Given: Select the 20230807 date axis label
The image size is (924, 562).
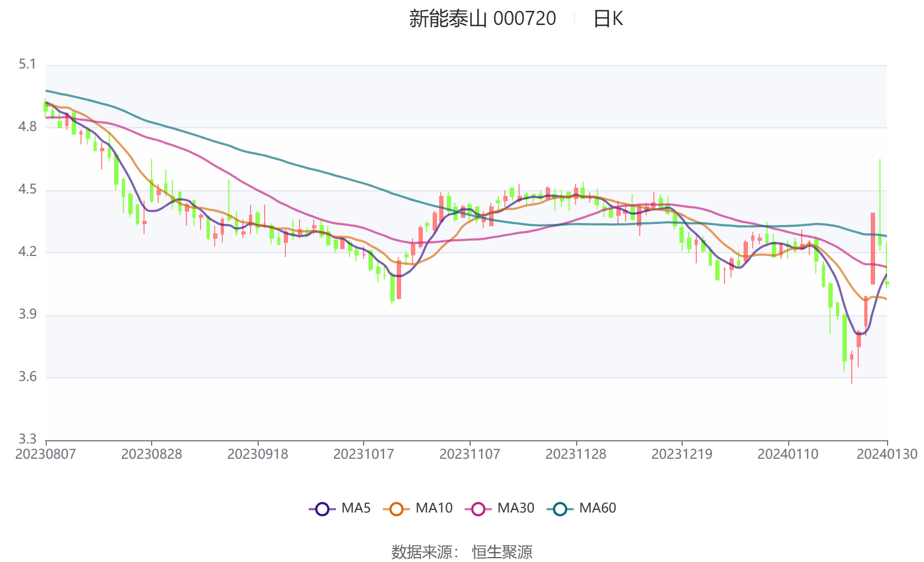Looking at the screenshot, I should (46, 454).
